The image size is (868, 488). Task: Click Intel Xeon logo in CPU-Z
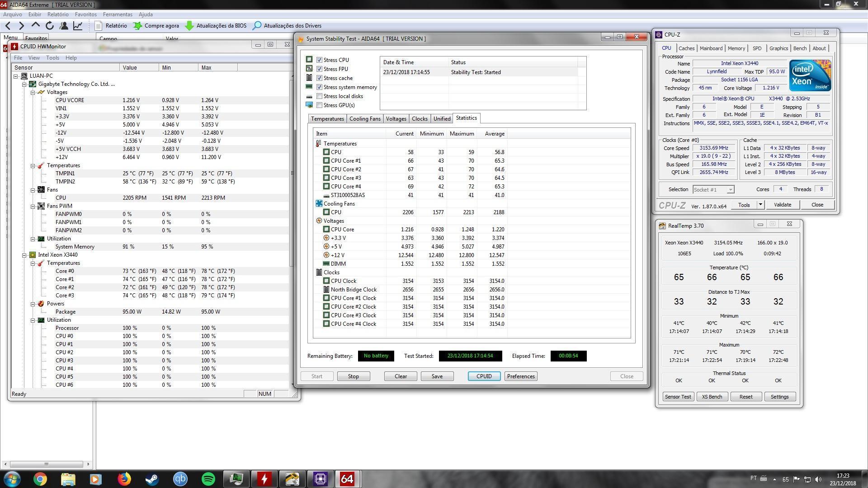click(x=810, y=75)
